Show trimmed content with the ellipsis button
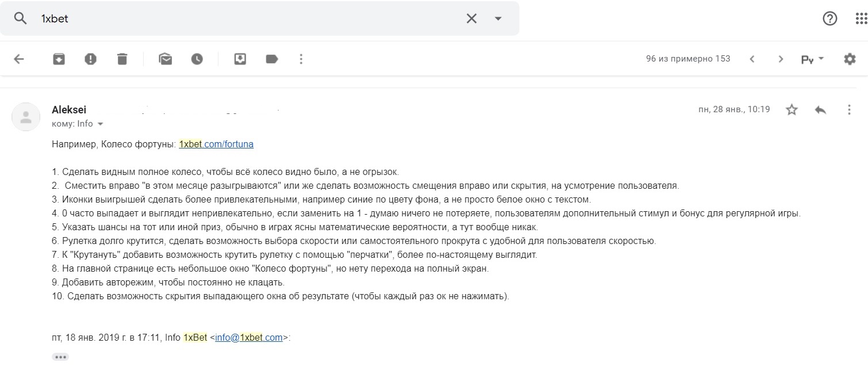This screenshot has height=366, width=868. point(60,357)
